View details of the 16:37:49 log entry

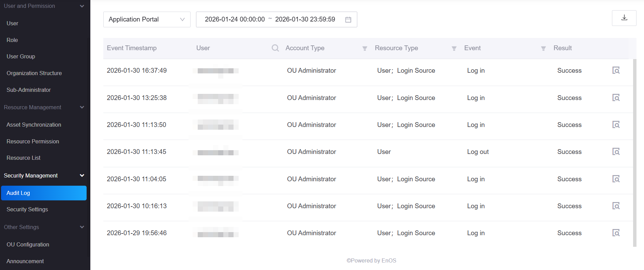616,70
